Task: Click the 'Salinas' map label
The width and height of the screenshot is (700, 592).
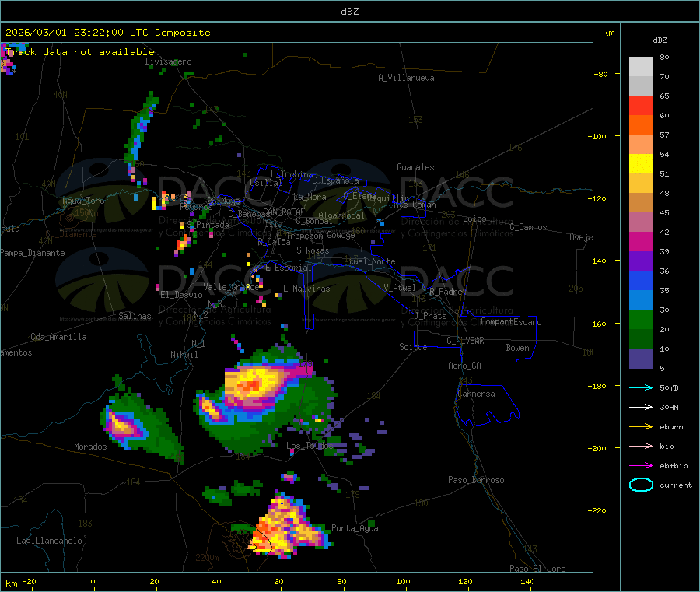Action: tap(135, 316)
